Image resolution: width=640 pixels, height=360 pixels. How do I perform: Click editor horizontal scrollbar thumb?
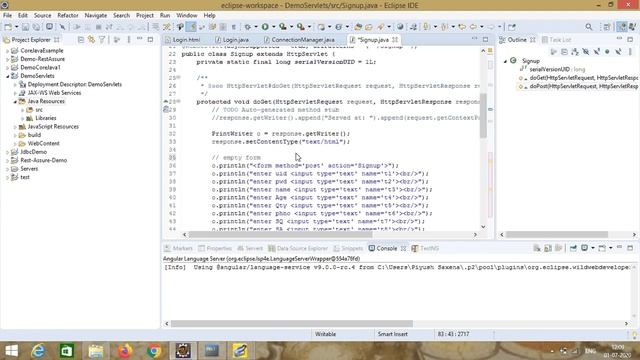pyautogui.click(x=280, y=235)
